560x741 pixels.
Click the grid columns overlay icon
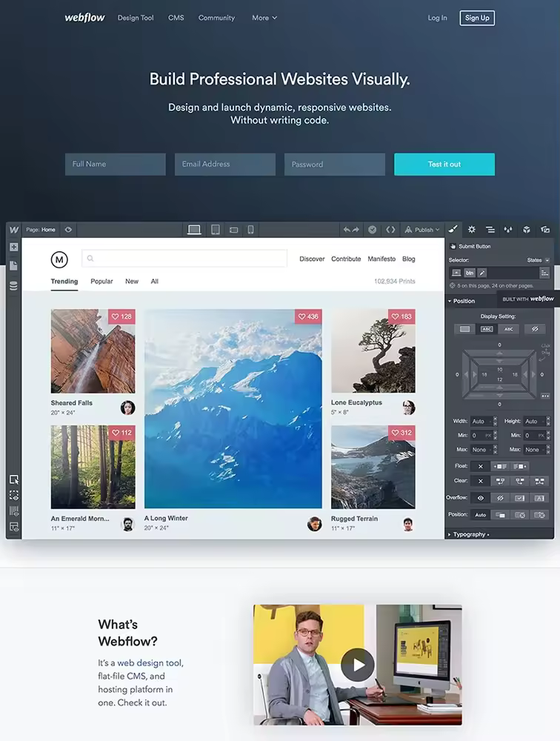tap(14, 511)
